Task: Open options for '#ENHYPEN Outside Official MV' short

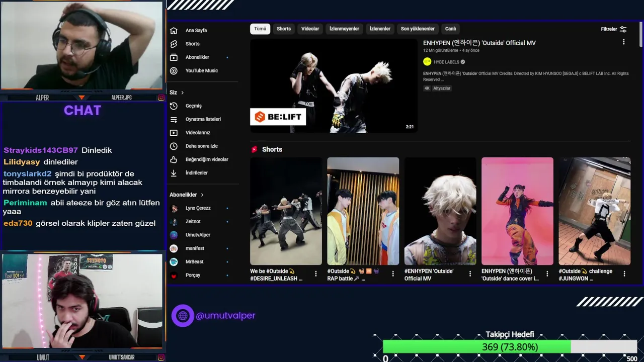Action: pos(470,274)
